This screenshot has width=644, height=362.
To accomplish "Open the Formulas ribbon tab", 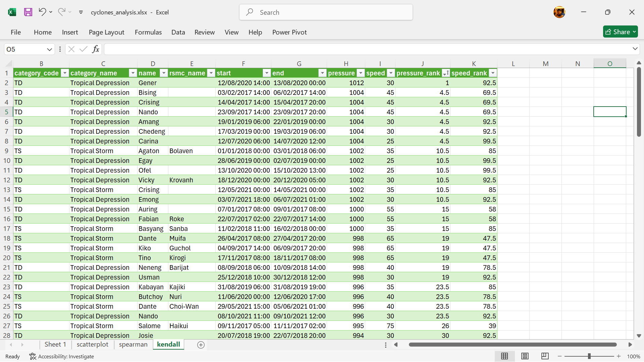I will click(148, 32).
